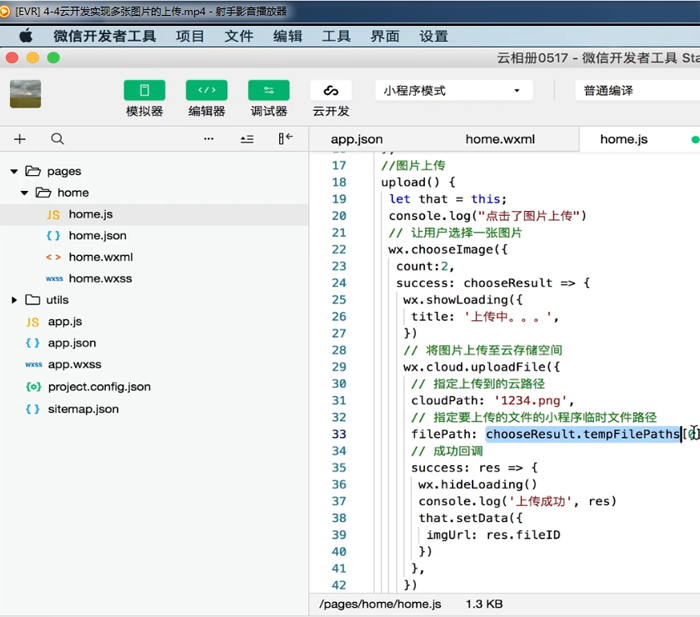Click the upload() function definition line

[x=418, y=182]
